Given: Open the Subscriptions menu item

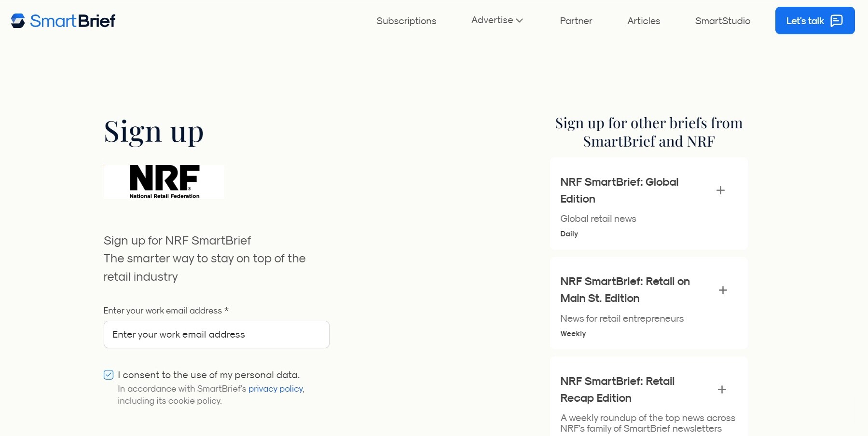Looking at the screenshot, I should (x=406, y=21).
